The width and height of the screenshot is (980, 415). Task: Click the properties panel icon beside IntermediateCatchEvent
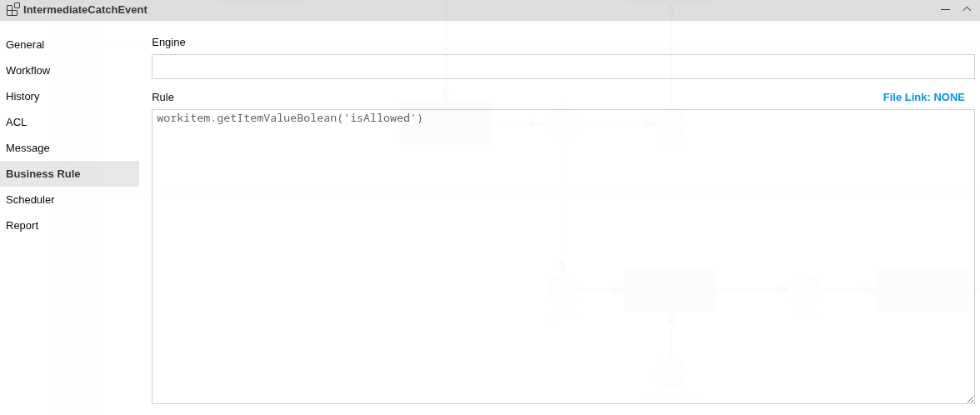[x=12, y=9]
